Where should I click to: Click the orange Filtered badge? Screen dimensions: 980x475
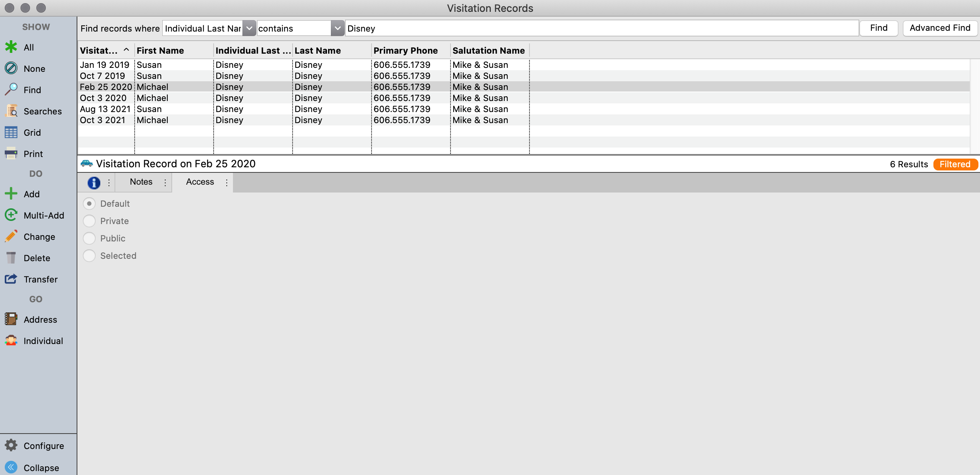(955, 164)
